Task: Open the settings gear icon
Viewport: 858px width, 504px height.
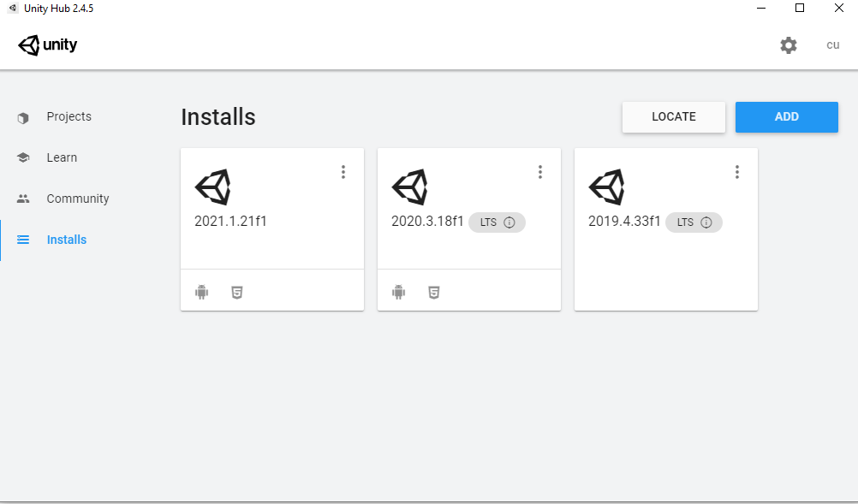Action: tap(788, 44)
